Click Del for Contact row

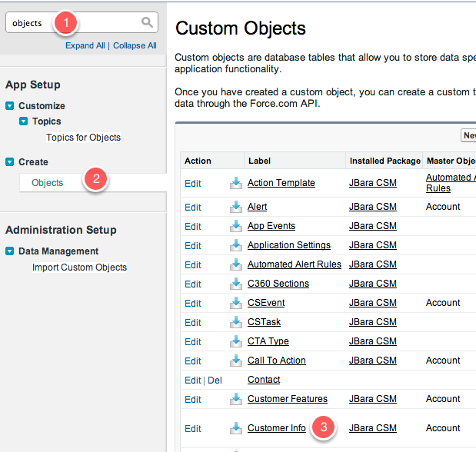[x=215, y=381]
